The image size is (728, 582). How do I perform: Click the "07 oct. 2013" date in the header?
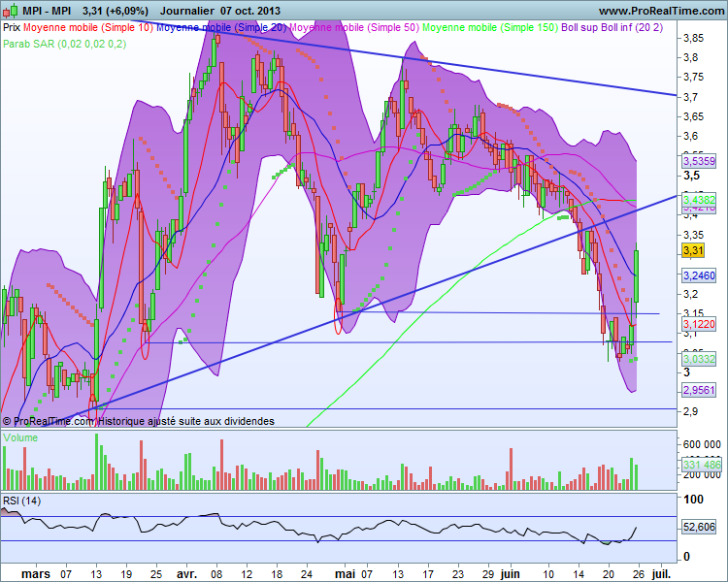coord(250,11)
